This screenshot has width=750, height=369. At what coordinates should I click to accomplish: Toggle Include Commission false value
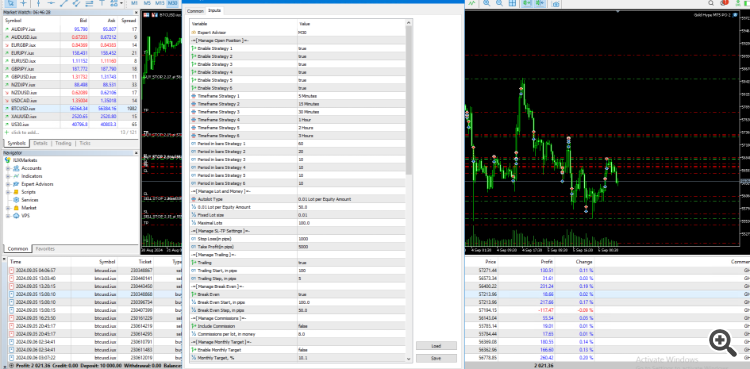point(351,326)
